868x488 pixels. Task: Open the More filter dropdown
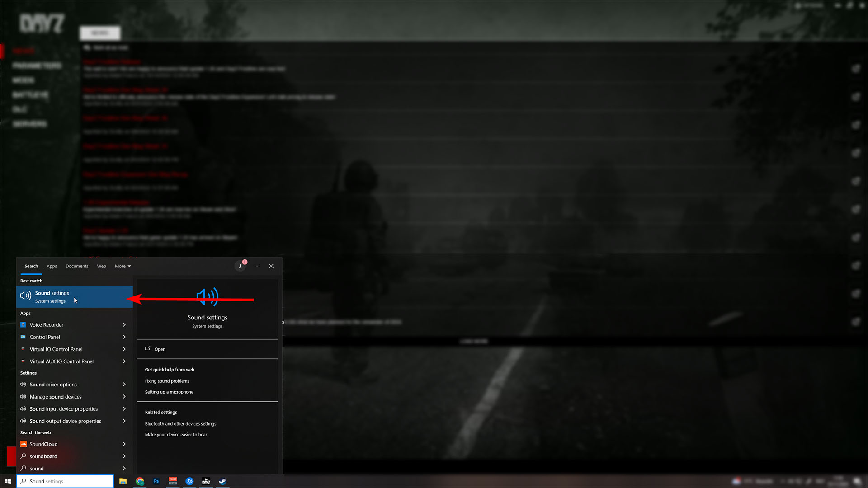[x=123, y=266]
